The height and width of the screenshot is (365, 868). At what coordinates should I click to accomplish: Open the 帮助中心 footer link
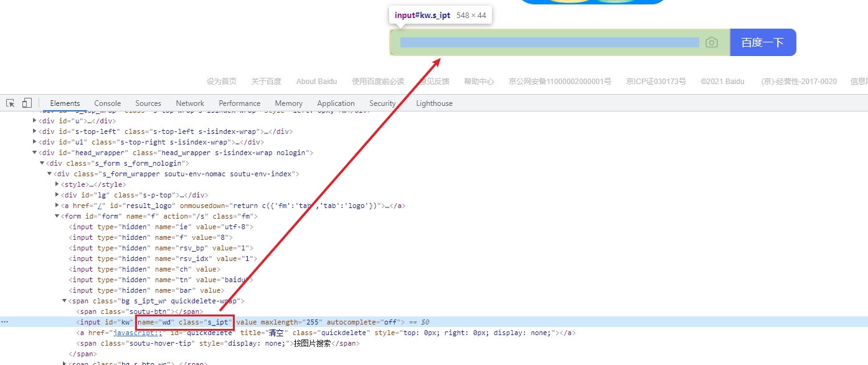(x=479, y=81)
